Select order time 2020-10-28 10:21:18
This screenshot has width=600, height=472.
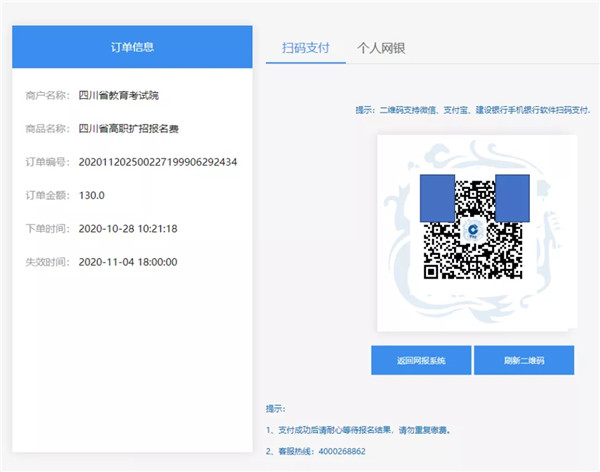128,229
